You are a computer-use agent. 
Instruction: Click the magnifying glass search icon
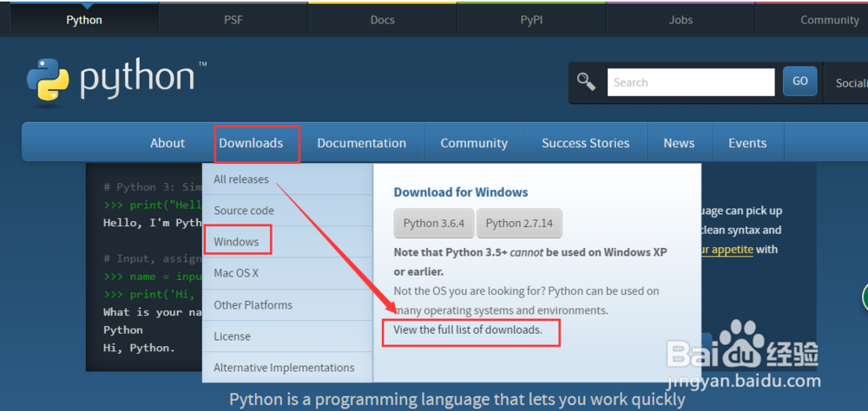587,82
